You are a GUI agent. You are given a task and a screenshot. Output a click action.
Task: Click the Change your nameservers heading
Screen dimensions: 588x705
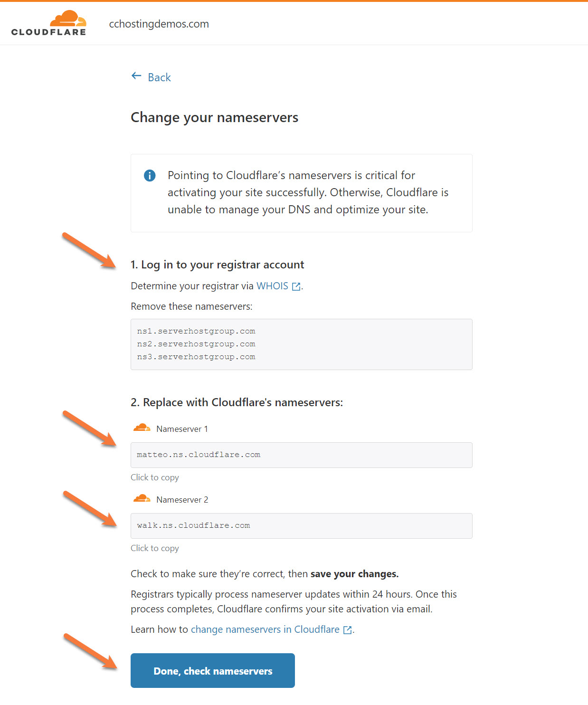215,117
